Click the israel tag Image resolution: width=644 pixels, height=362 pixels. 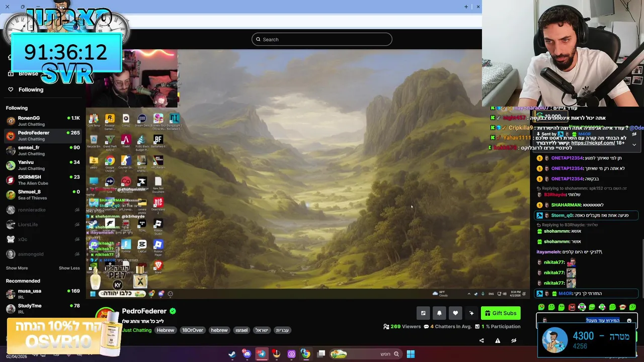242,330
